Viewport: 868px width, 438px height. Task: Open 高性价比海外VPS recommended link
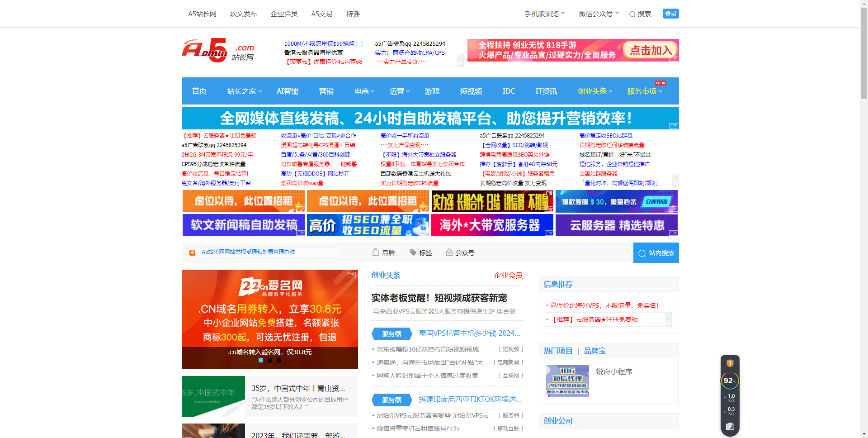(x=604, y=305)
